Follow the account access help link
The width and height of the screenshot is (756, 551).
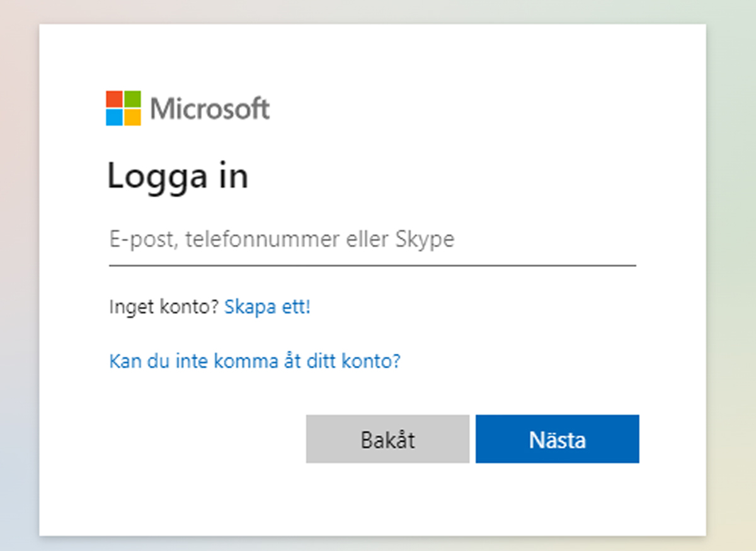pos(255,361)
